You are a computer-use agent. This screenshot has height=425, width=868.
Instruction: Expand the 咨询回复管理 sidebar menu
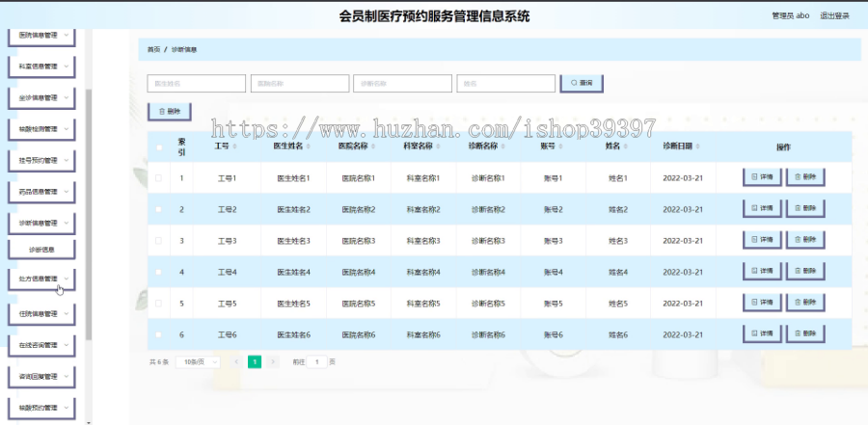[41, 377]
